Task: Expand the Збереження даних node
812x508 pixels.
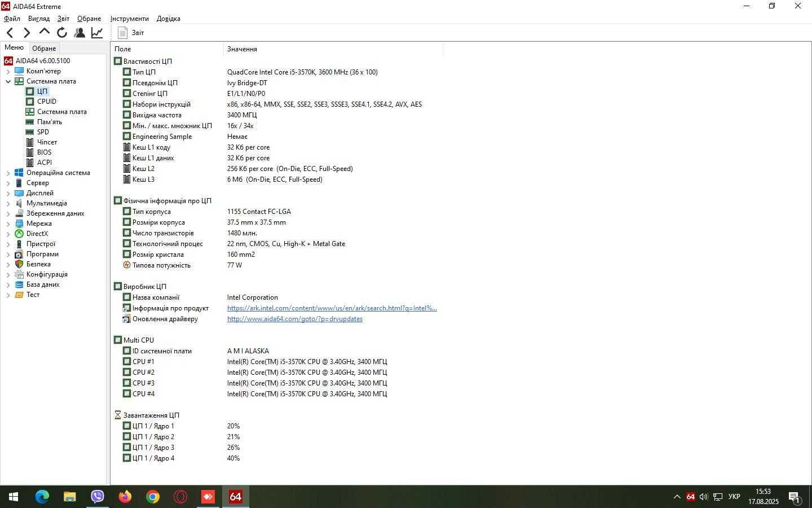Action: point(8,213)
